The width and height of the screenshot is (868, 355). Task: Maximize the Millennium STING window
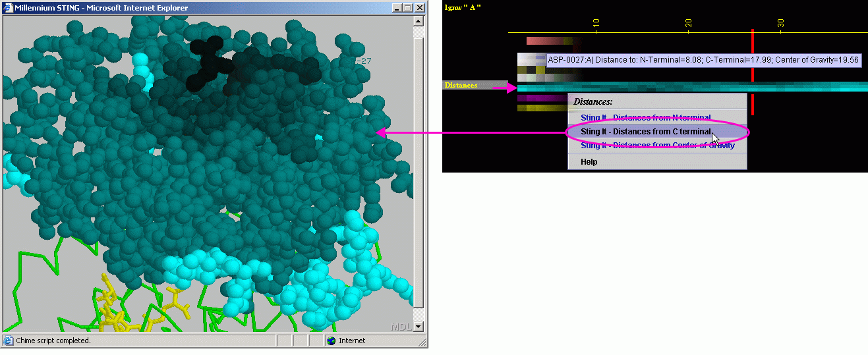coord(407,8)
